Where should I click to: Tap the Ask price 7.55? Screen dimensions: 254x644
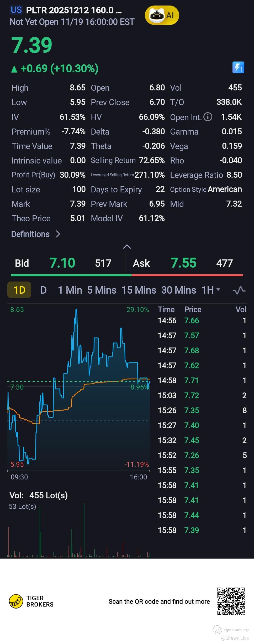point(184,263)
